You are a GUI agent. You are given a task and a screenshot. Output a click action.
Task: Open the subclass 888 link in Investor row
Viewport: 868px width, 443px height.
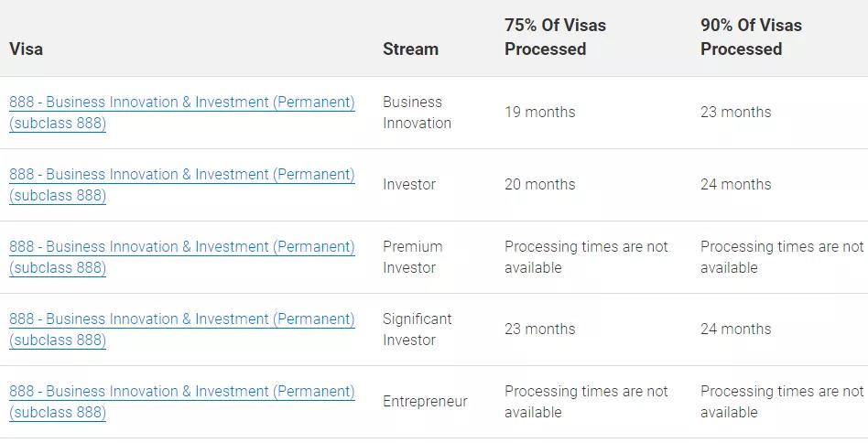[181, 185]
